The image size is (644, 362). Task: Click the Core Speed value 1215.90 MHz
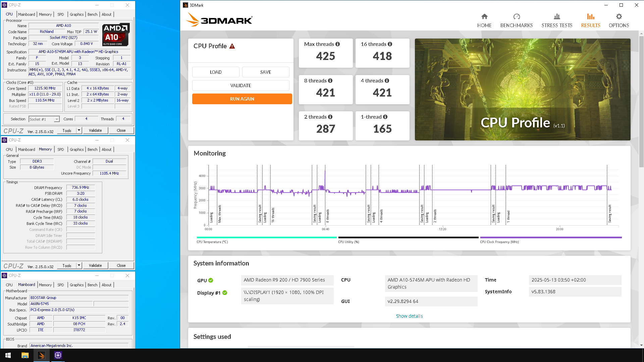(45, 88)
